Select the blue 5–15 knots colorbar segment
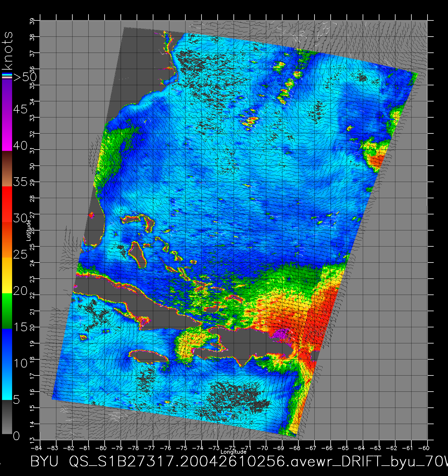The image size is (448, 476). coord(7,364)
